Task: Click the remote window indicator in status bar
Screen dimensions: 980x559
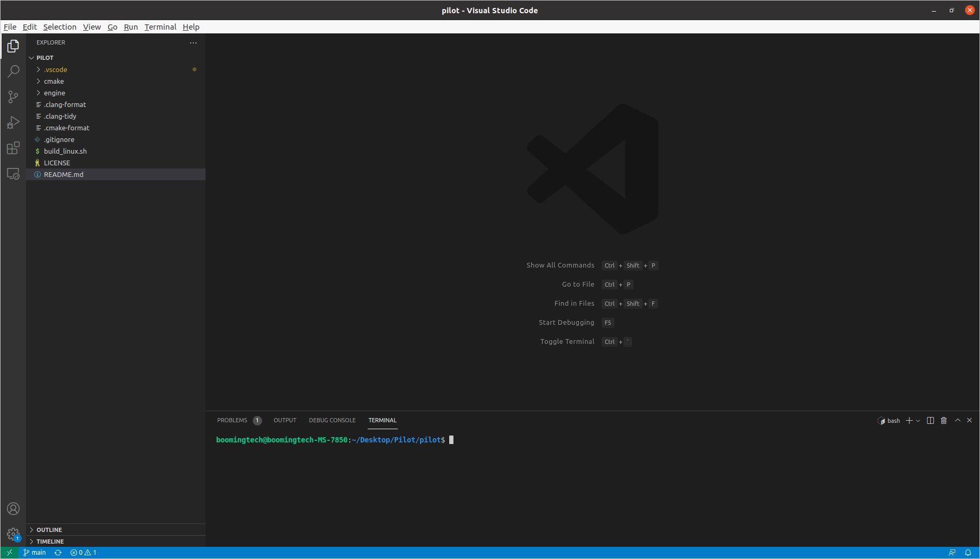Action: (9, 553)
